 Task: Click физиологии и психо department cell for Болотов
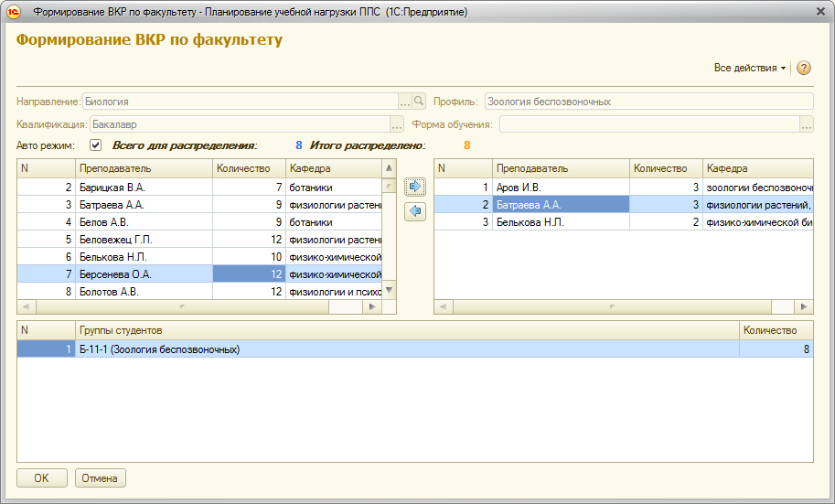[x=334, y=292]
